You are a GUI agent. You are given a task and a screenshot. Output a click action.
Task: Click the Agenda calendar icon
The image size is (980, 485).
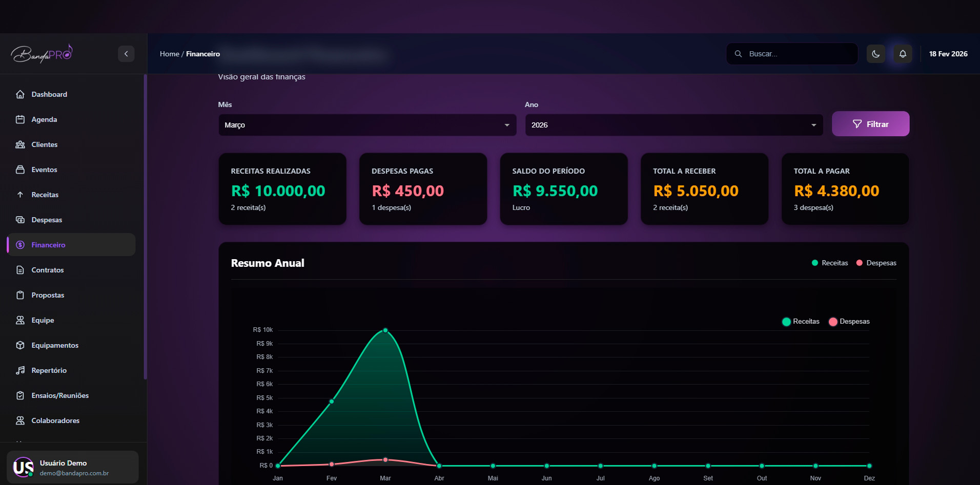[x=20, y=119]
